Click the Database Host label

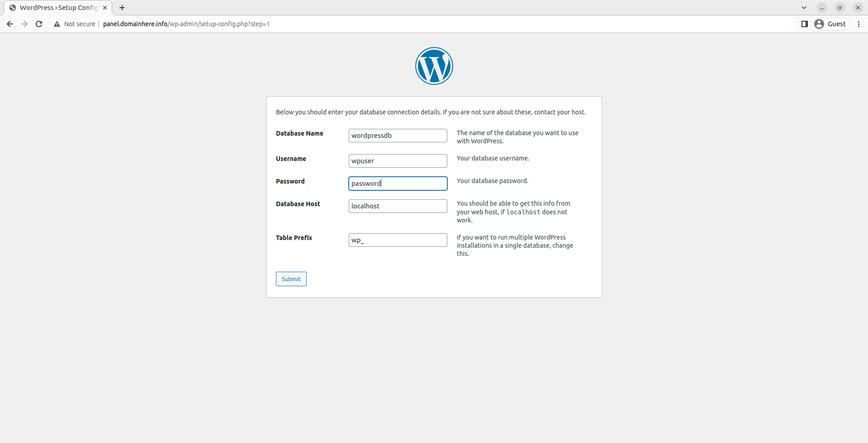298,204
